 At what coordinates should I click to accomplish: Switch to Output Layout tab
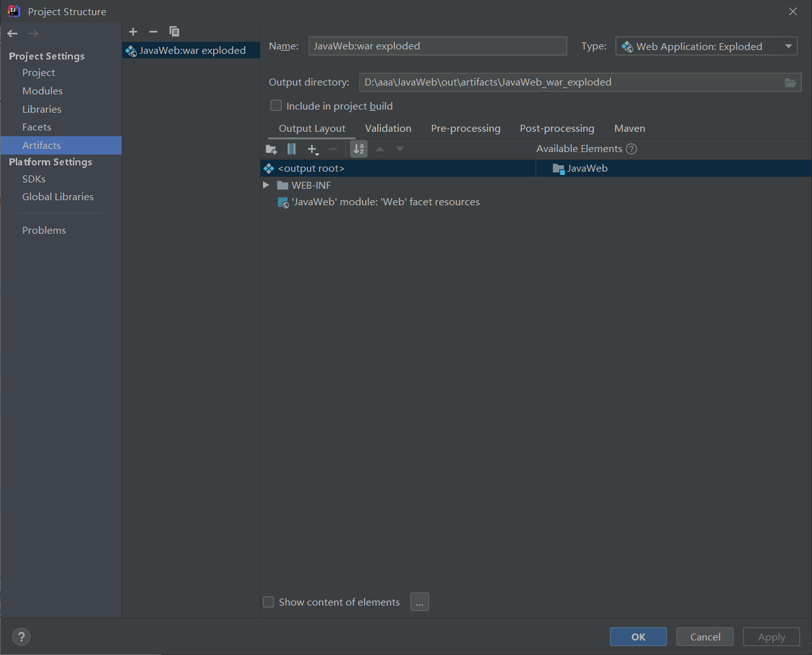pyautogui.click(x=312, y=129)
